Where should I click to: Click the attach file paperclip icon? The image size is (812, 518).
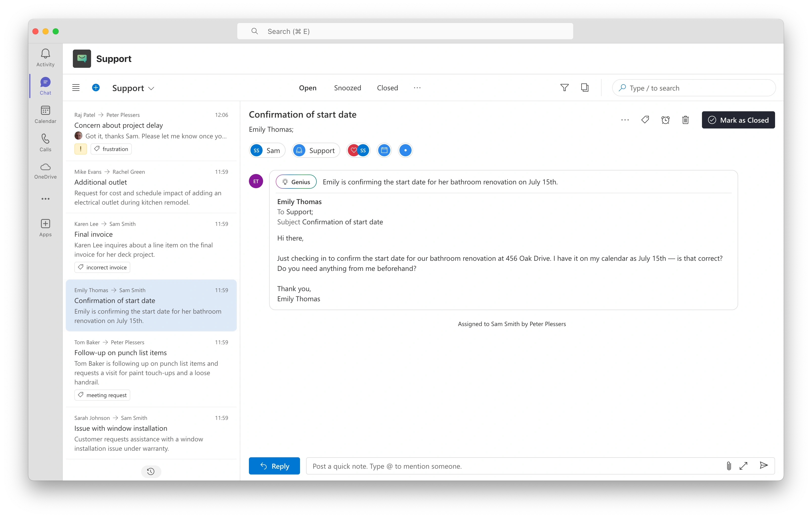729,466
